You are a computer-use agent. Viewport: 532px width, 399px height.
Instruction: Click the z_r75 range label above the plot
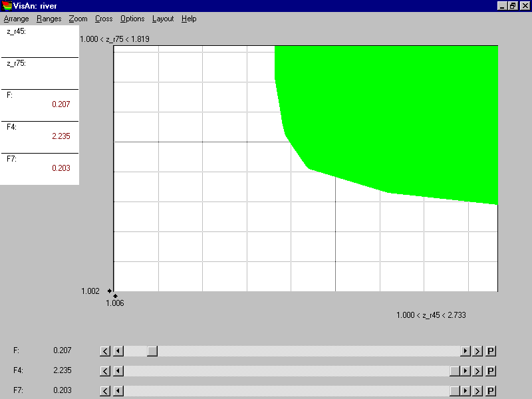[x=114, y=39]
